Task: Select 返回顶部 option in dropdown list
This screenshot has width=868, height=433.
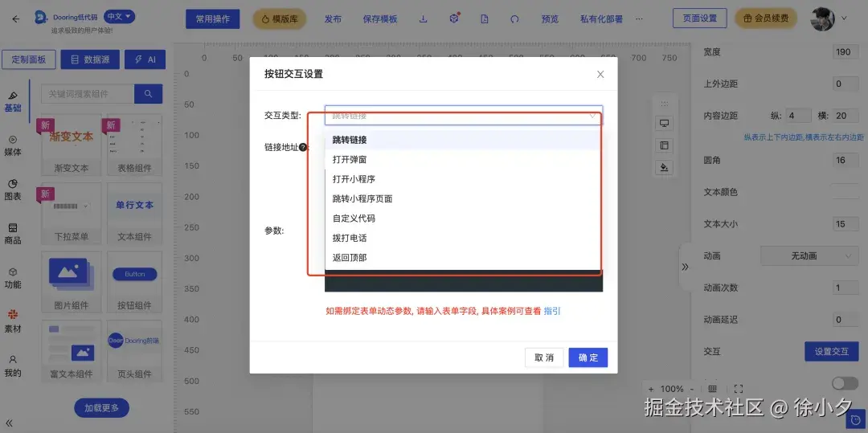Action: [x=464, y=258]
